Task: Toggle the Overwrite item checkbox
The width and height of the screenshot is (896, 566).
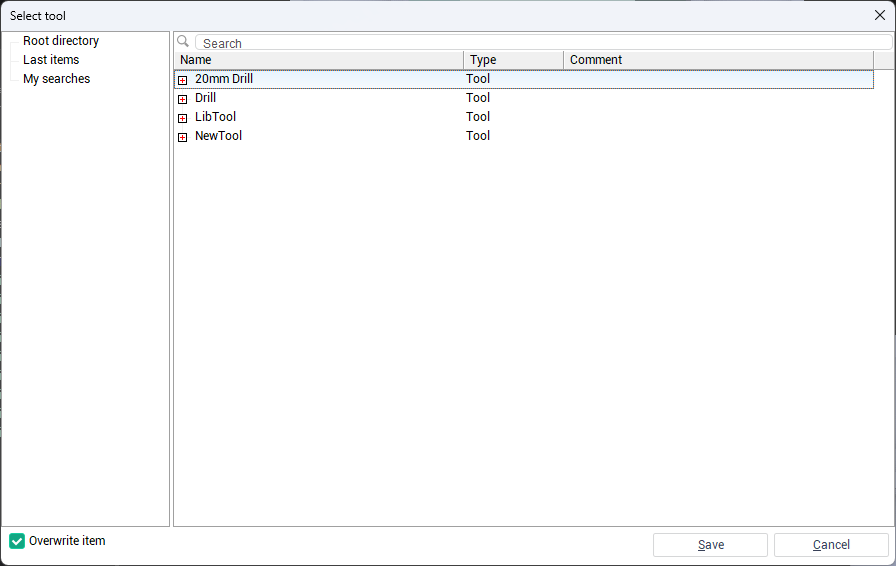Action: click(x=17, y=541)
